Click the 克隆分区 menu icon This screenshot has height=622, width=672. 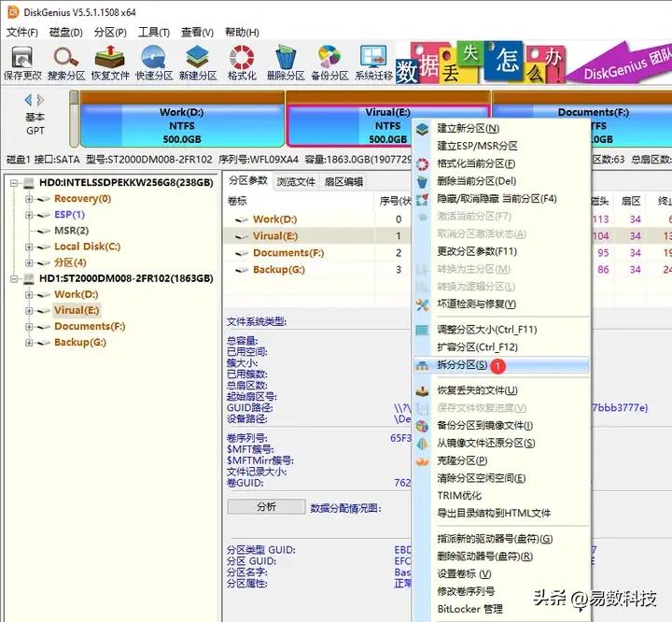[422, 461]
